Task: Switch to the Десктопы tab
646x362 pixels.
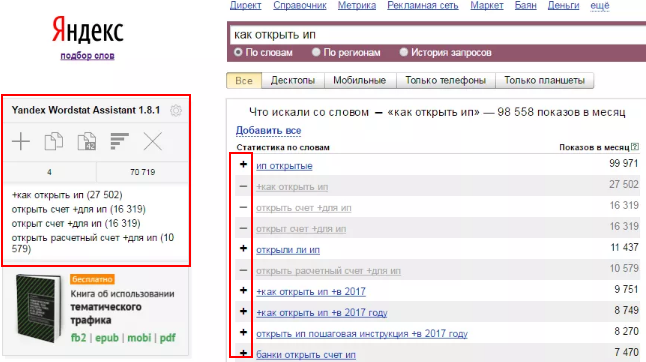Action: point(293,80)
